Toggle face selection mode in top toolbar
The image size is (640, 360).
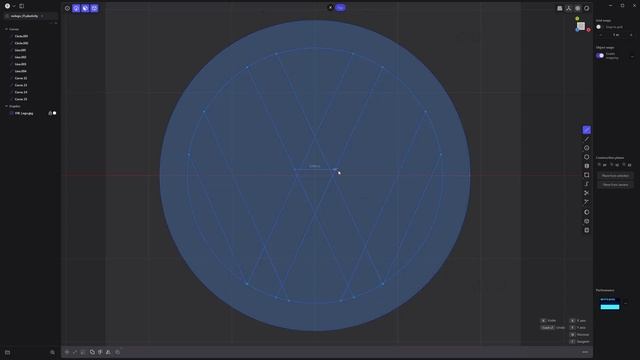tap(85, 8)
